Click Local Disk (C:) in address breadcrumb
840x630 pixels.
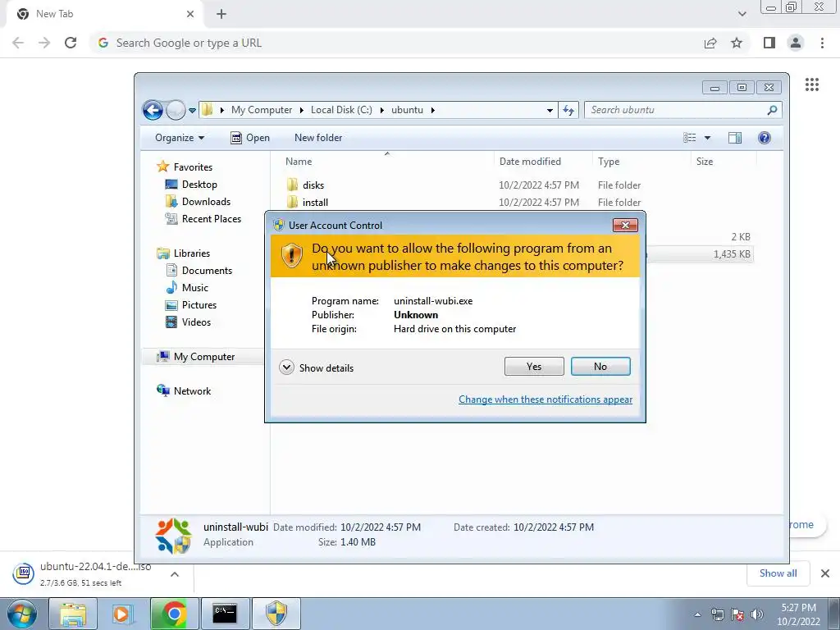pos(341,110)
